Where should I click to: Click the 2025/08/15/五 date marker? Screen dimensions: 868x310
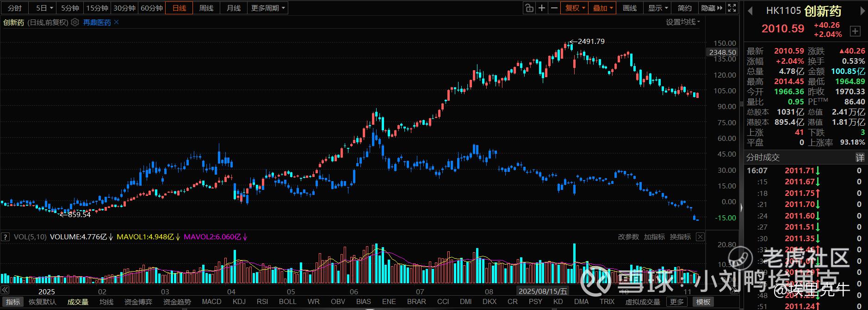click(x=543, y=291)
